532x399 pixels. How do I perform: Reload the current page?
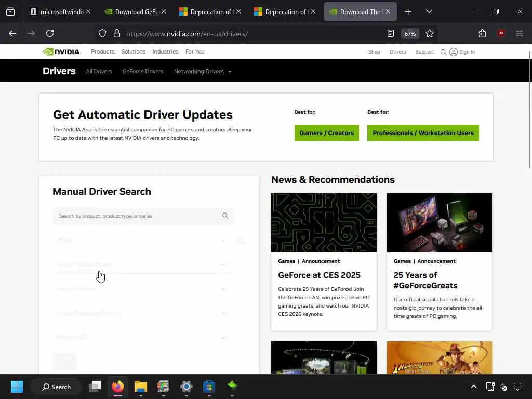(50, 33)
